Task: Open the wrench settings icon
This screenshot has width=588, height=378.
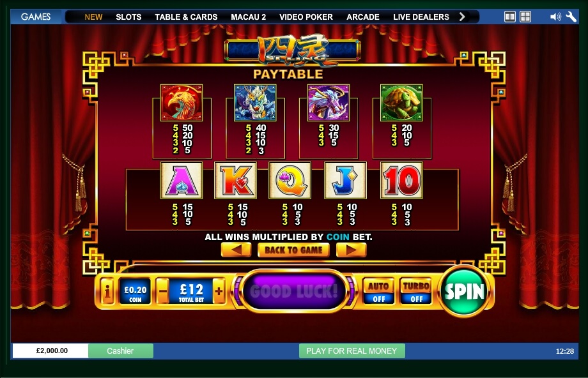Action: (x=571, y=17)
